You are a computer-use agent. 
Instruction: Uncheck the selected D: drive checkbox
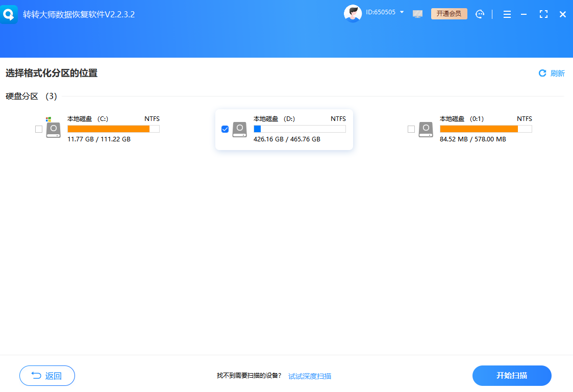coord(225,129)
